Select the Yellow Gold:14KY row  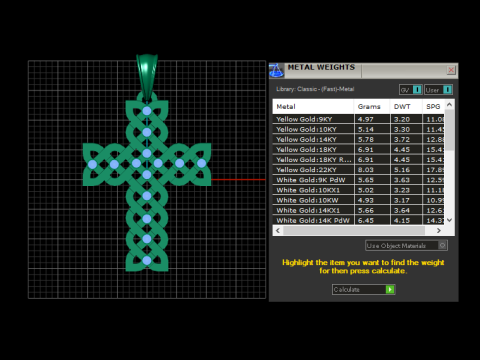[358, 139]
